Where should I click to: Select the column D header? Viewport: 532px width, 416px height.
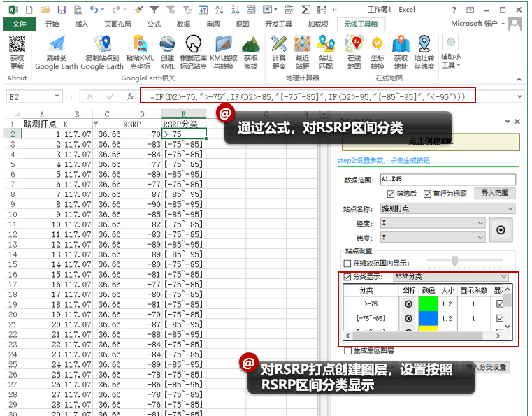pyautogui.click(x=142, y=114)
